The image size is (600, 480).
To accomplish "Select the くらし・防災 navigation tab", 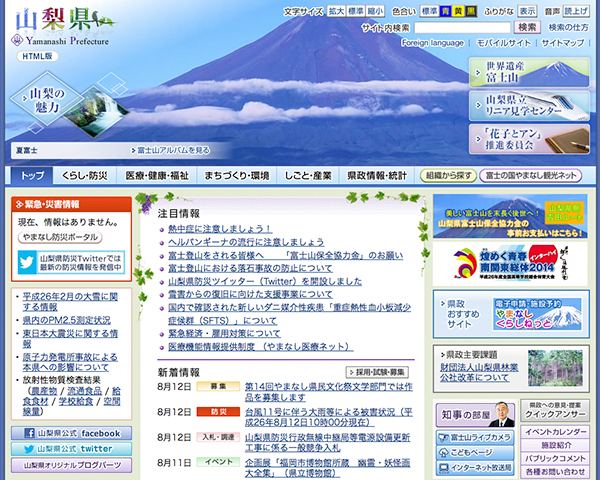I will (x=84, y=175).
